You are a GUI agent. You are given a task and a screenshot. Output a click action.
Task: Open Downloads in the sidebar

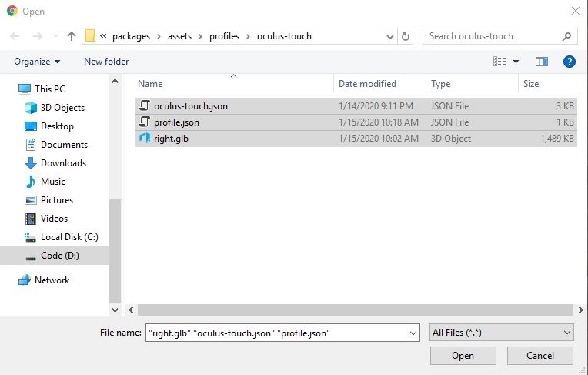[x=63, y=163]
